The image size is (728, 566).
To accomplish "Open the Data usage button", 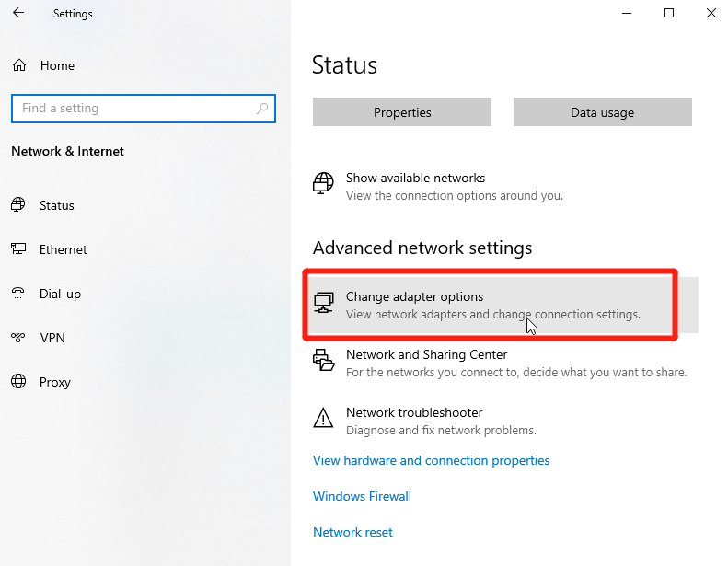I will 603,112.
